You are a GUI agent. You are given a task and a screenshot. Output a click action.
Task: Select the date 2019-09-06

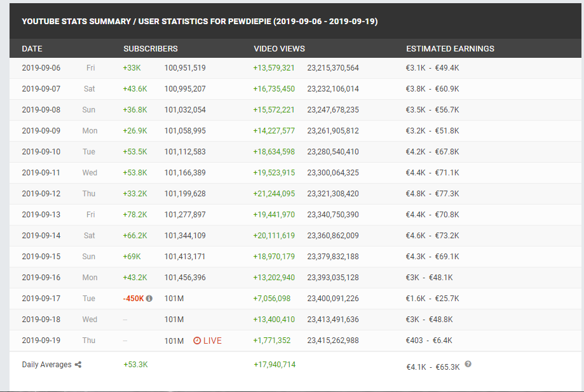click(x=41, y=68)
